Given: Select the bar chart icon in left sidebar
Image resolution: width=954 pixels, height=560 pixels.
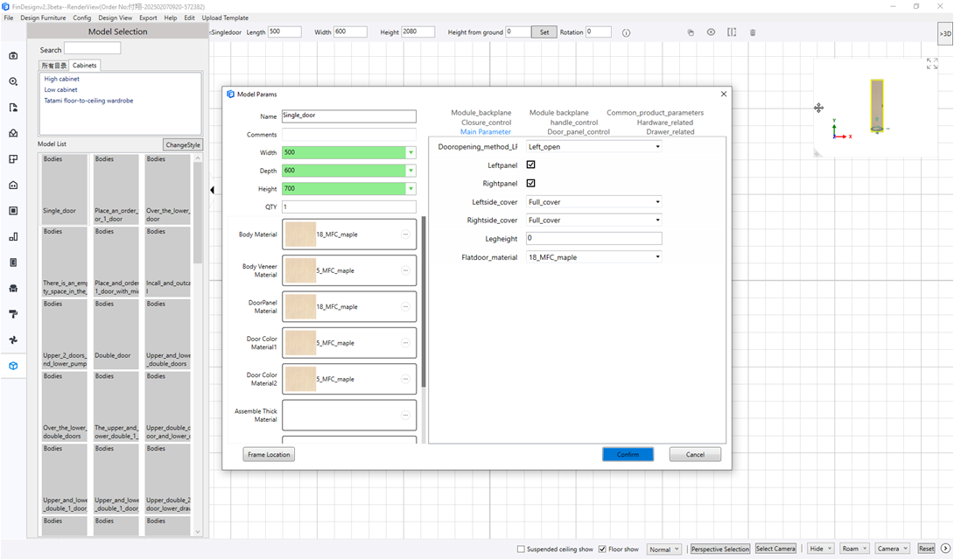Looking at the screenshot, I should 13,236.
